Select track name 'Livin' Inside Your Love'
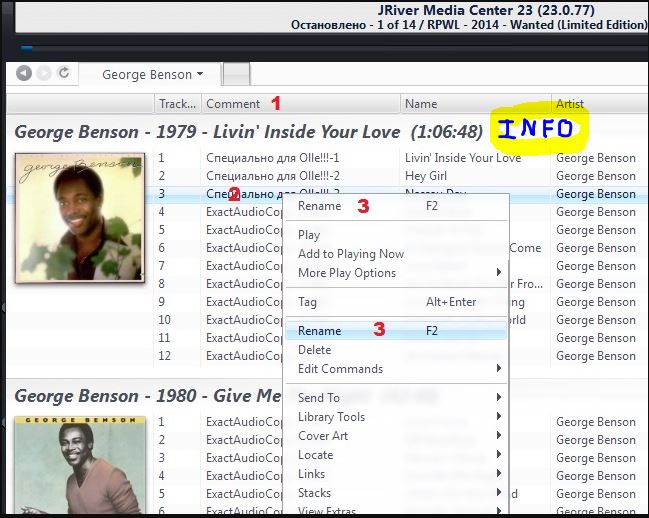 (x=463, y=158)
